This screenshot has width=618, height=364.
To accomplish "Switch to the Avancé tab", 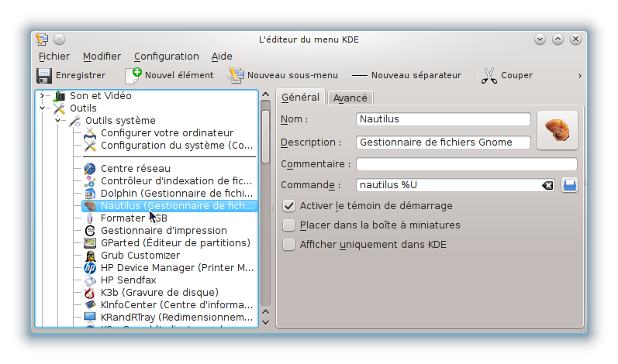I will coord(350,98).
